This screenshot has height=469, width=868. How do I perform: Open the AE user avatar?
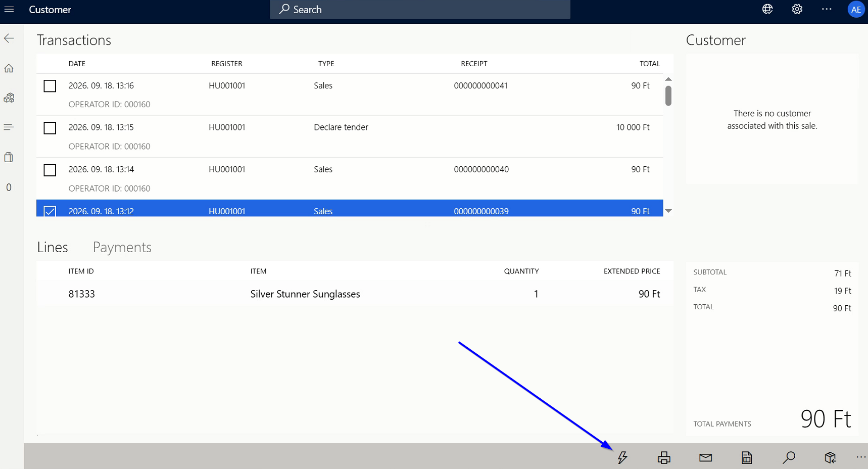click(856, 10)
